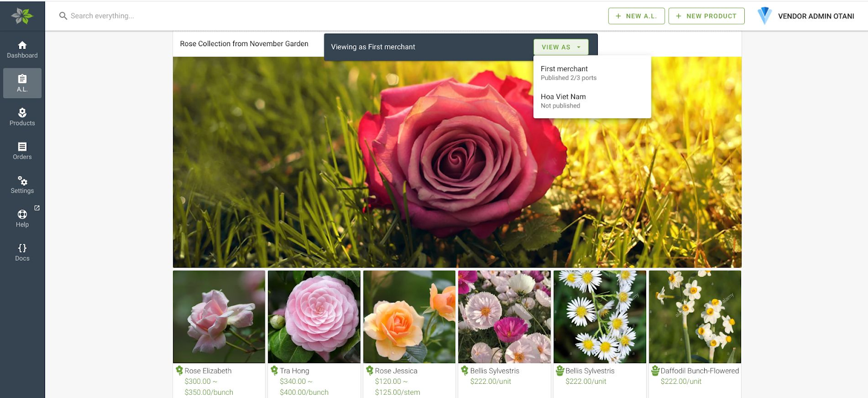The width and height of the screenshot is (868, 398).
Task: Open the Rose Elizabeth product image
Action: coord(219,317)
